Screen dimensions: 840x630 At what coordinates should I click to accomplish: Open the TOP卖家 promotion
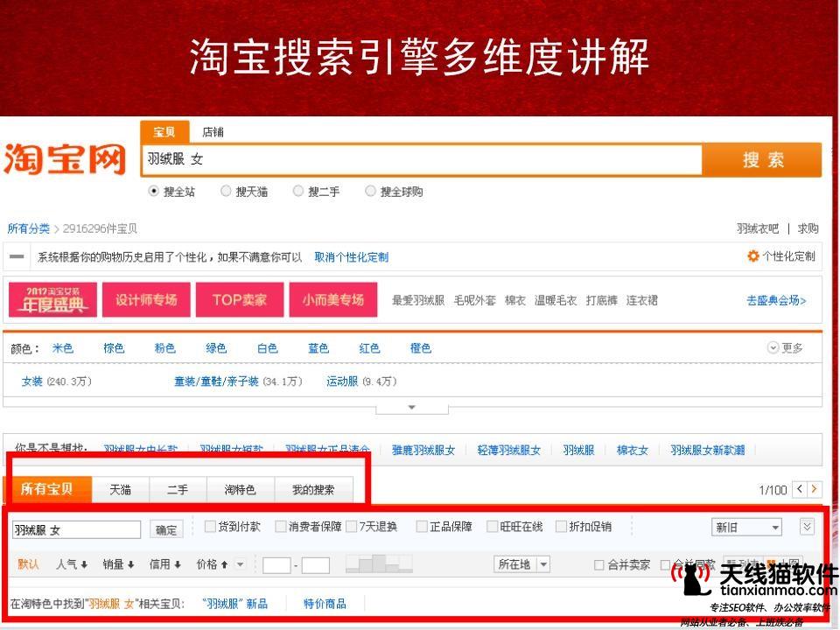tap(240, 299)
